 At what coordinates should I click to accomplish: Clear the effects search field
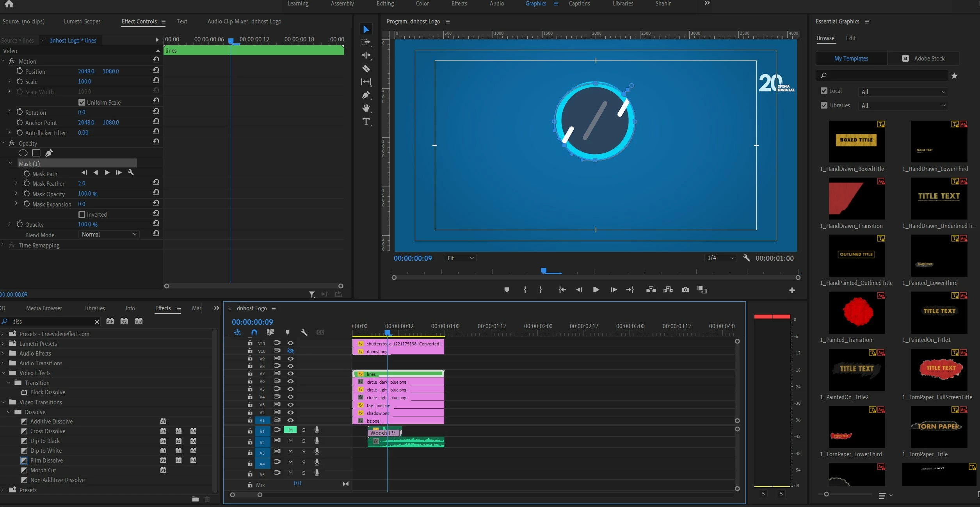click(97, 322)
